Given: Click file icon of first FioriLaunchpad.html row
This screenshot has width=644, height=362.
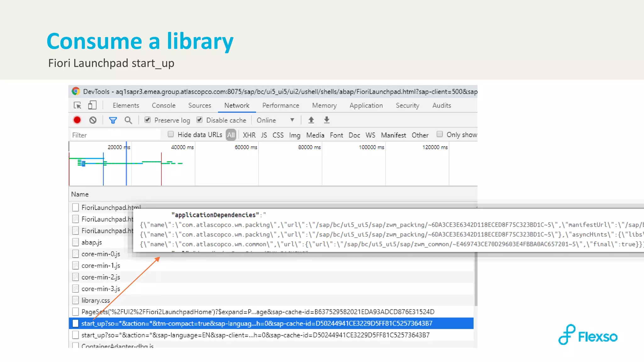Looking at the screenshot, I should click(x=75, y=207).
